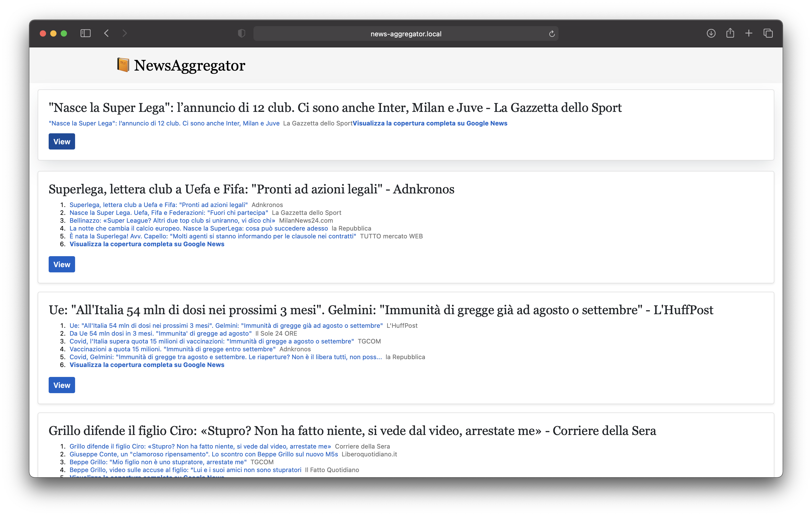Go back using the back arrow
This screenshot has width=812, height=516.
pos(106,33)
